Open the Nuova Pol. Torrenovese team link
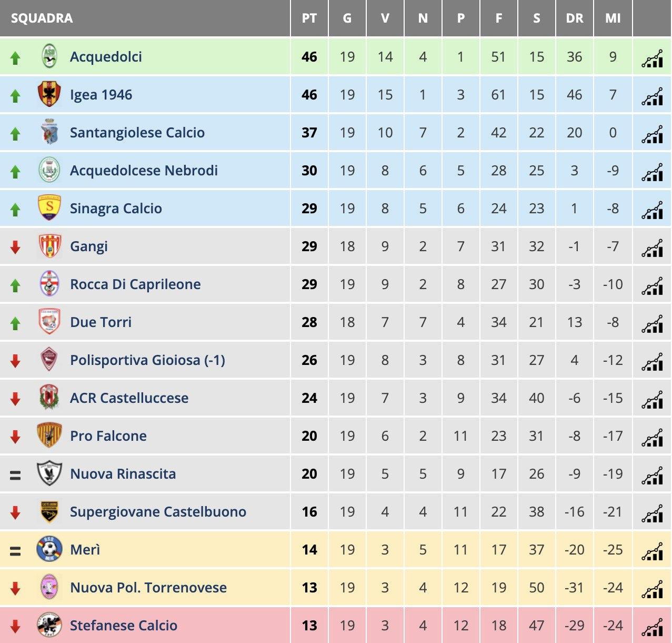672x643 pixels. (x=148, y=588)
